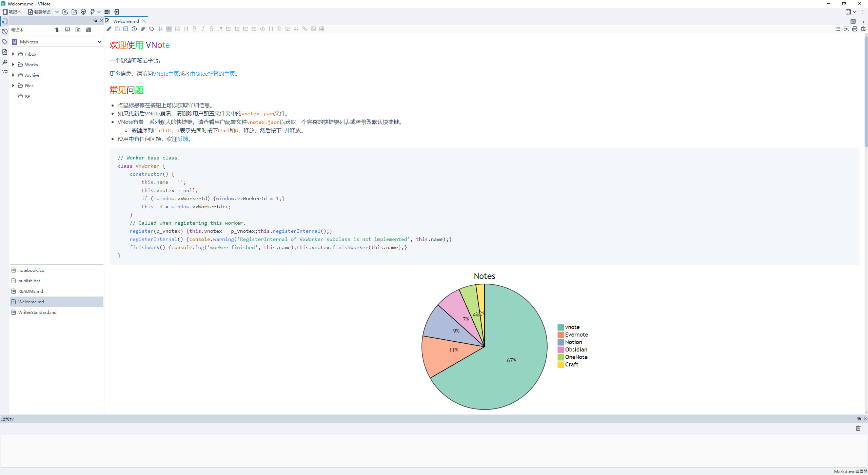Open the dropdown arrow beside the lightning icon

click(99, 12)
